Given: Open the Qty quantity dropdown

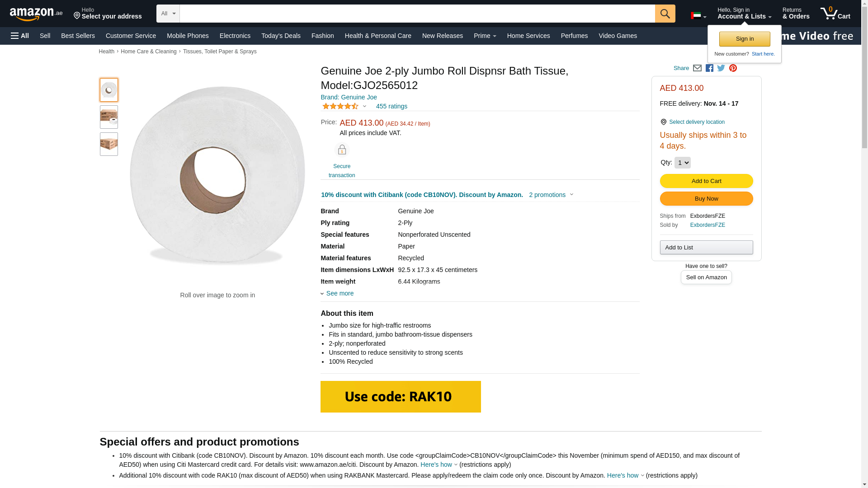Looking at the screenshot, I should click(x=682, y=163).
